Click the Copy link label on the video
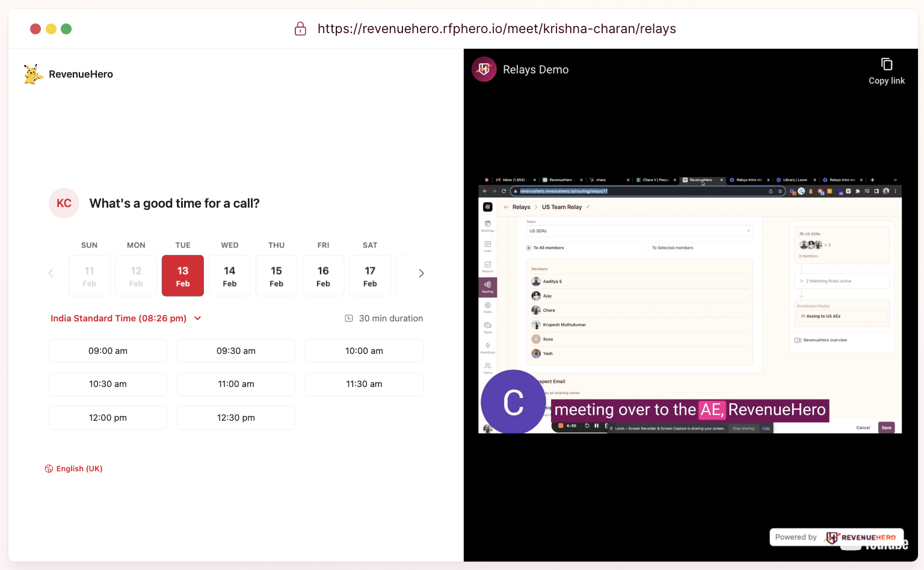The height and width of the screenshot is (570, 924). pos(887,81)
